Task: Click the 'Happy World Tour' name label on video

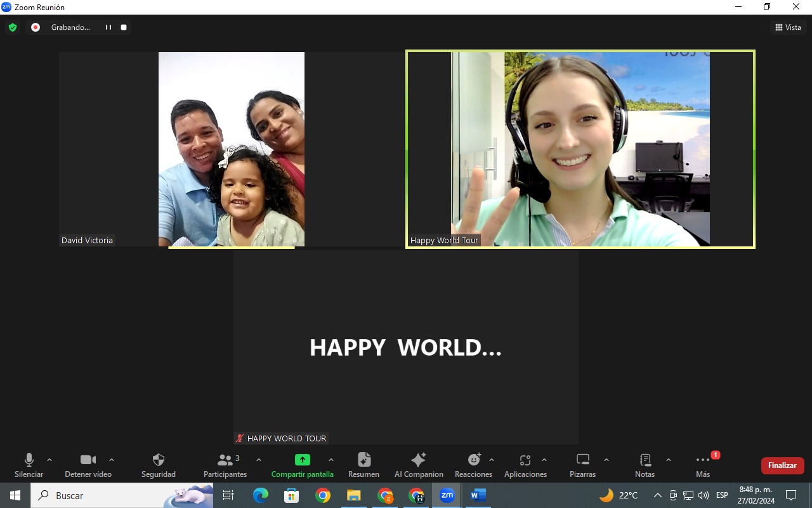Action: pos(444,241)
